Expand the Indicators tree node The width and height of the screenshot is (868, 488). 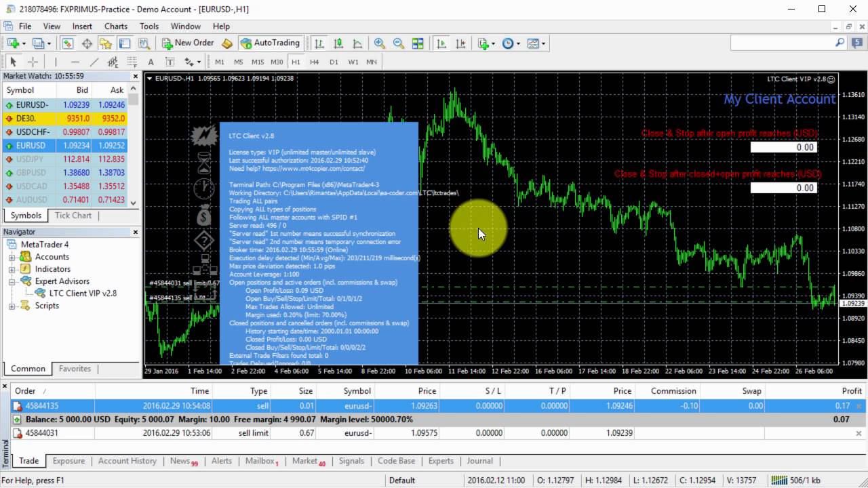(x=12, y=269)
